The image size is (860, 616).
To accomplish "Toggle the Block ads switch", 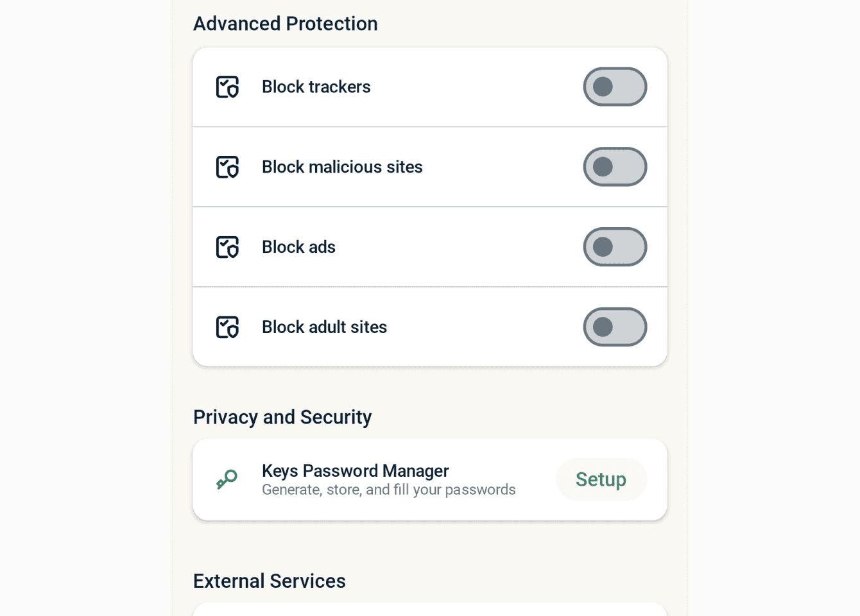I will (x=614, y=247).
